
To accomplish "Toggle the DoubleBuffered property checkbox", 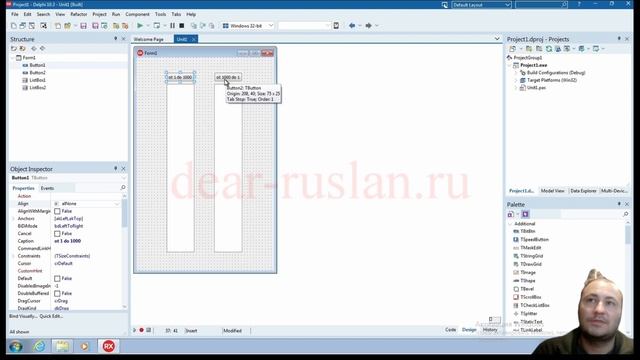I will pos(57,293).
